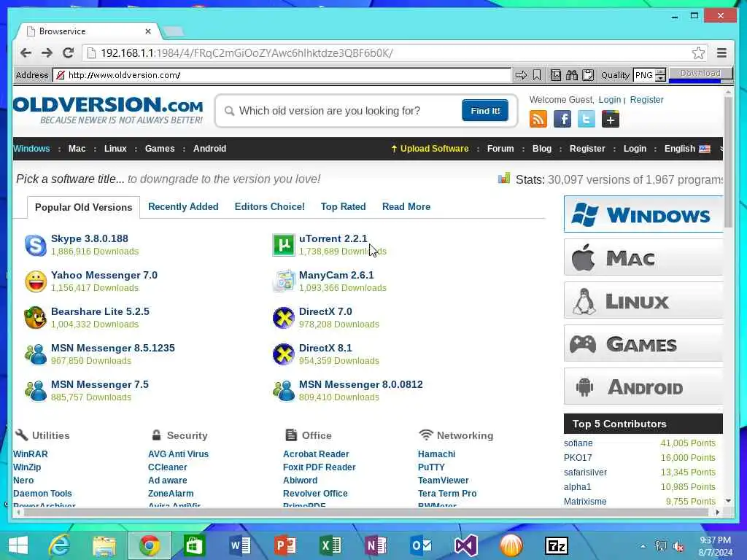
Task: Open the Acrobat Reader link
Action: tap(316, 454)
